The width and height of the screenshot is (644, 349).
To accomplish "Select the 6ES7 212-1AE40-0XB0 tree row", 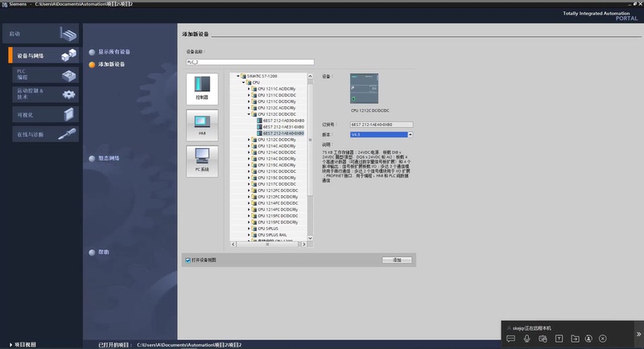I will pos(283,133).
